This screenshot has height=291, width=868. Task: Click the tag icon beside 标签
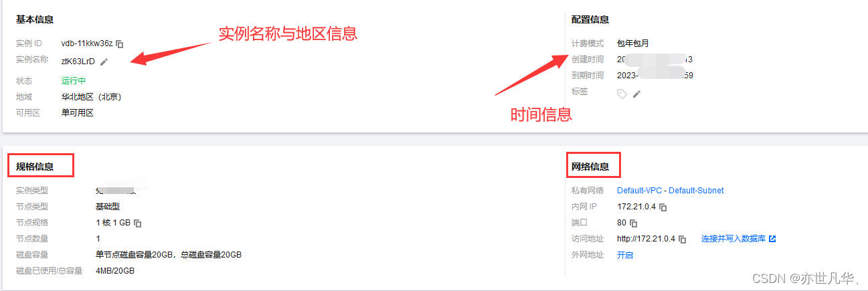[x=622, y=94]
